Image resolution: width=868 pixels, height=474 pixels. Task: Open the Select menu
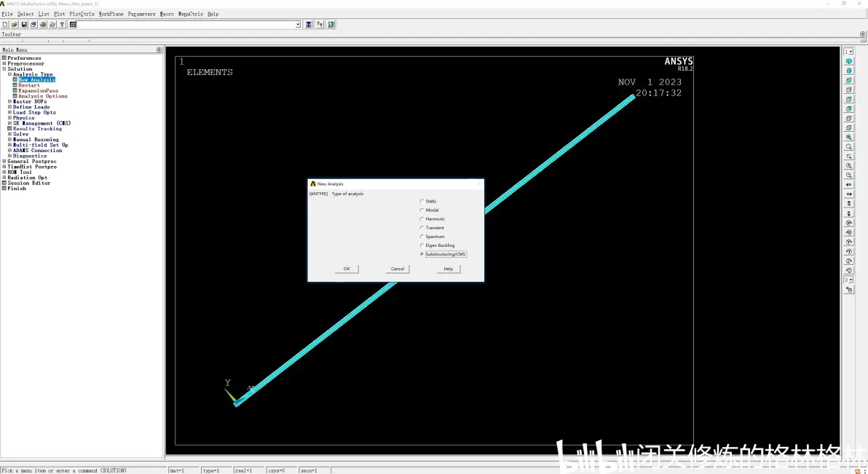(x=25, y=14)
